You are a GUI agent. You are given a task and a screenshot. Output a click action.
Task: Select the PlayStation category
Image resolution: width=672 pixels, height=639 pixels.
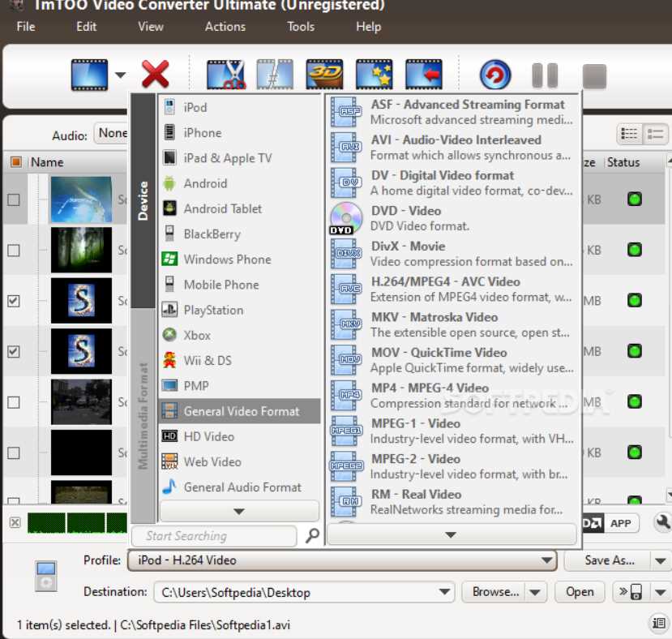[x=239, y=310]
